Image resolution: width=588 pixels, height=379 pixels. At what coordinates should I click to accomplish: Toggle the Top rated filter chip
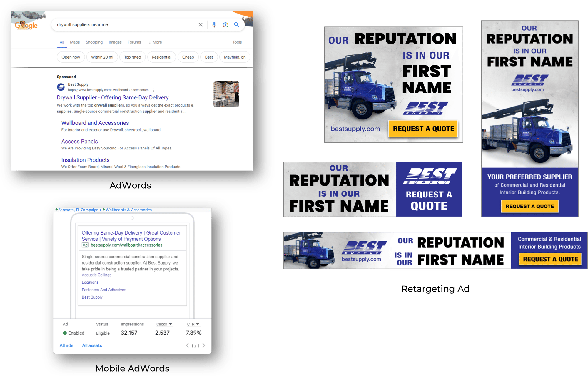[132, 57]
